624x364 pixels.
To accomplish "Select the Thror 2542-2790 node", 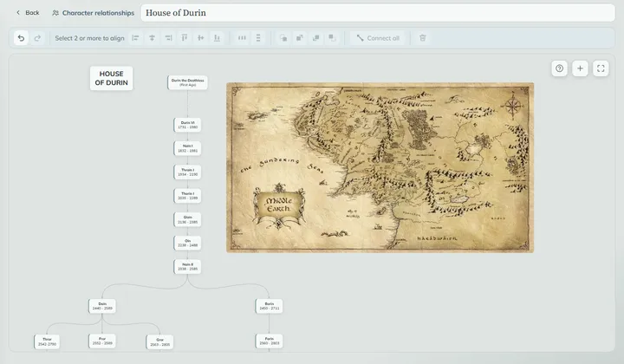I will (47, 341).
